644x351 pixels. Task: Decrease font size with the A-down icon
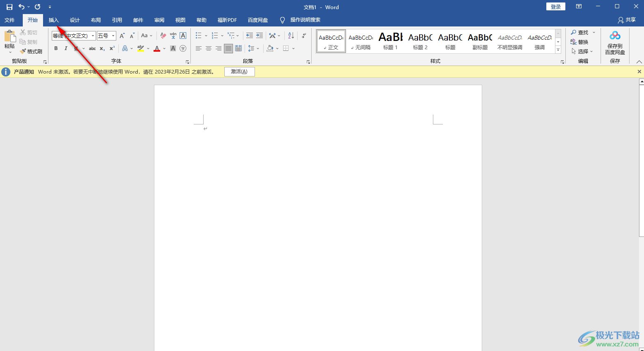click(132, 36)
